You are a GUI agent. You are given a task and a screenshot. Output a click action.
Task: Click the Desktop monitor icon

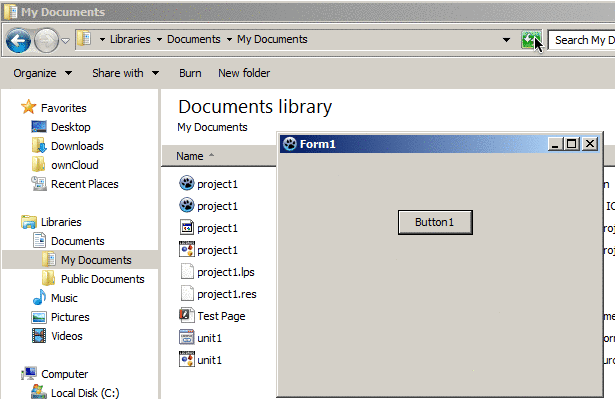point(39,127)
